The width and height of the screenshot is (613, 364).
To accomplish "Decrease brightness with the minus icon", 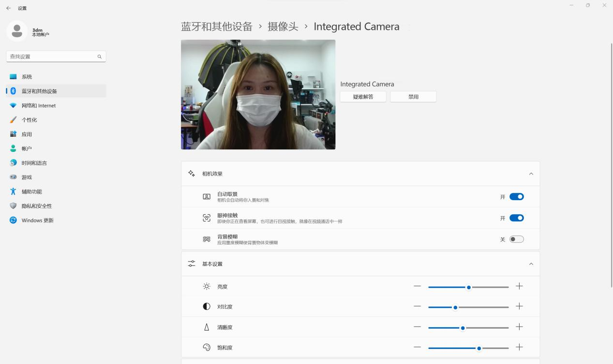I will pyautogui.click(x=417, y=286).
